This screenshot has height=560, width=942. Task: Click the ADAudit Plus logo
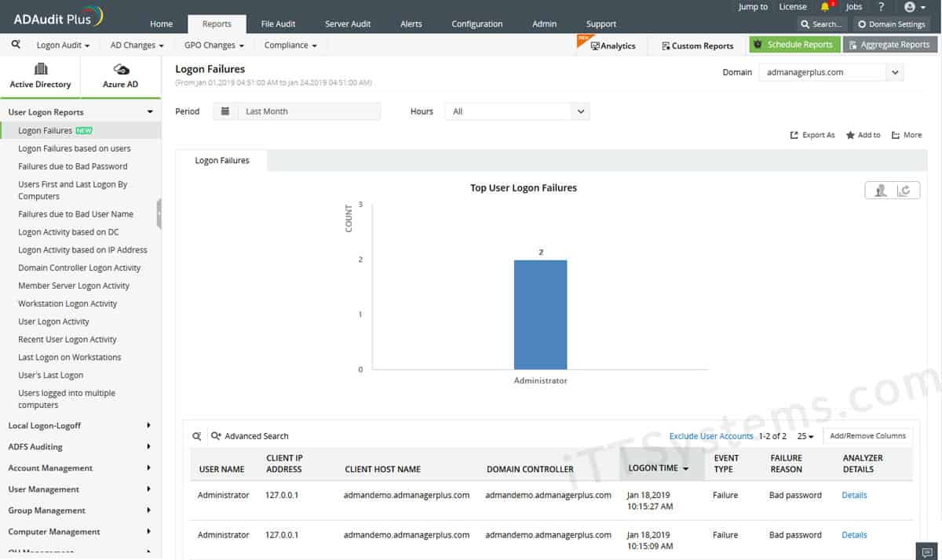click(58, 16)
